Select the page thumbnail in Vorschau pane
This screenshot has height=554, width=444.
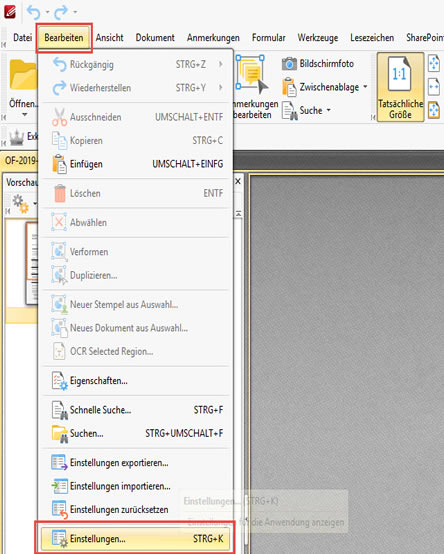pyautogui.click(x=32, y=263)
